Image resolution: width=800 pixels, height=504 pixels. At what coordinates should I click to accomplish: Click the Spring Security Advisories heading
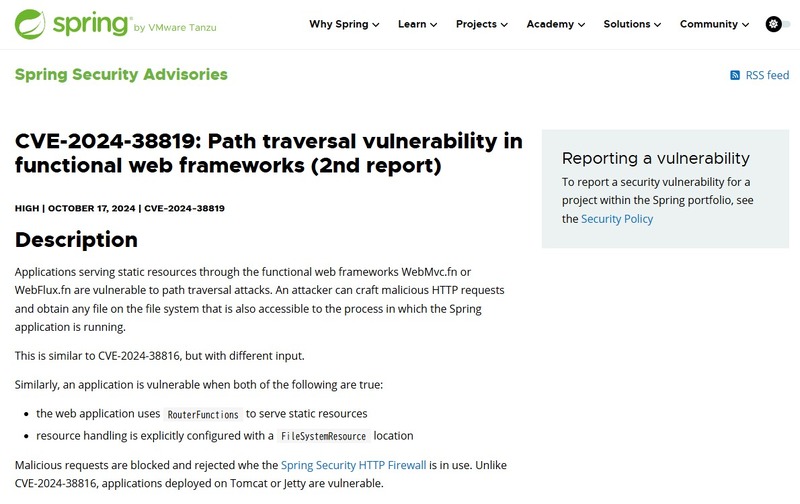click(x=121, y=74)
